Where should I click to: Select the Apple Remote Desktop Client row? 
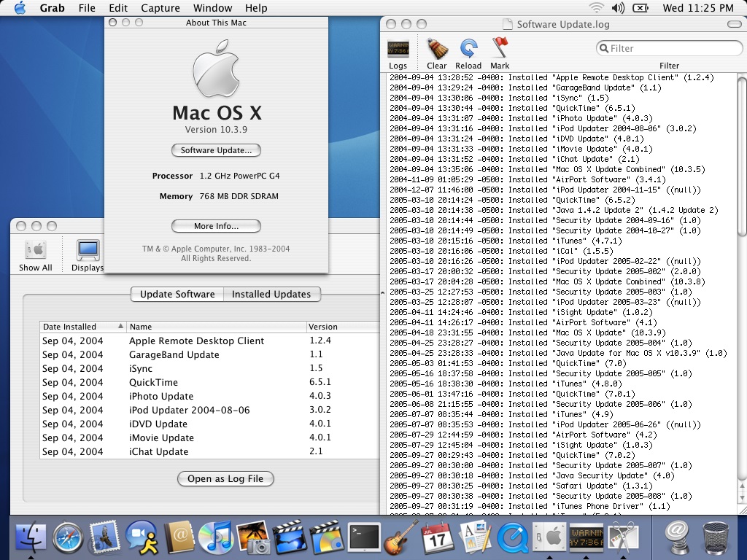(x=209, y=341)
